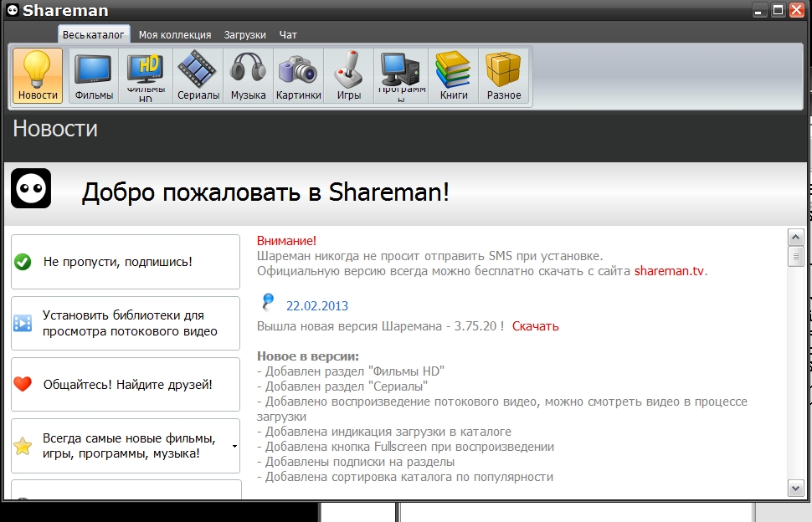Click Общайтесь! Найдите друзей! button
Viewport: 812px width, 522px height.
(126, 384)
